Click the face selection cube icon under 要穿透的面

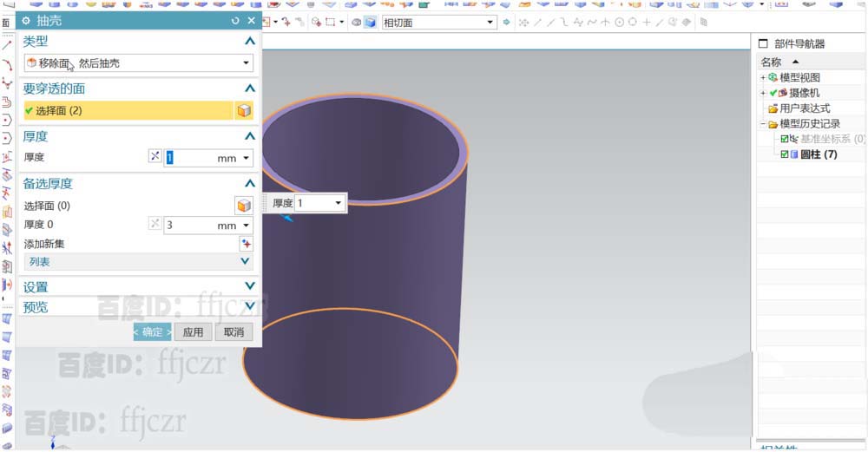tap(244, 111)
